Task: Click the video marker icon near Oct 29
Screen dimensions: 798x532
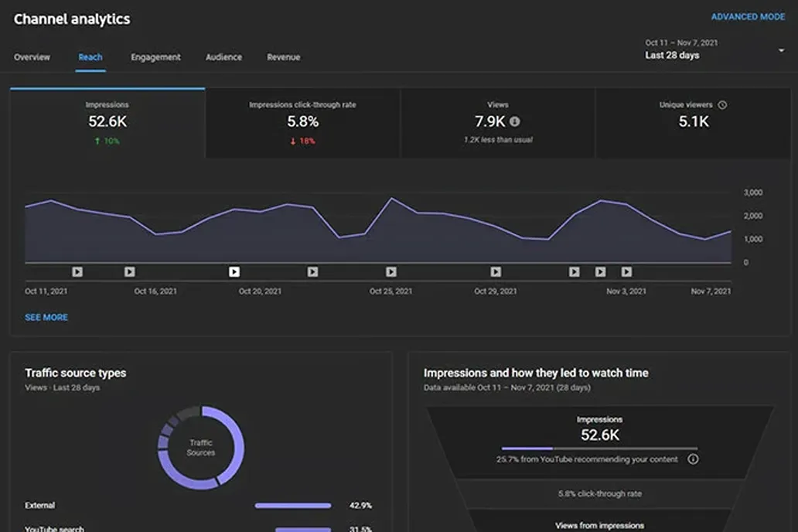Action: [494, 272]
